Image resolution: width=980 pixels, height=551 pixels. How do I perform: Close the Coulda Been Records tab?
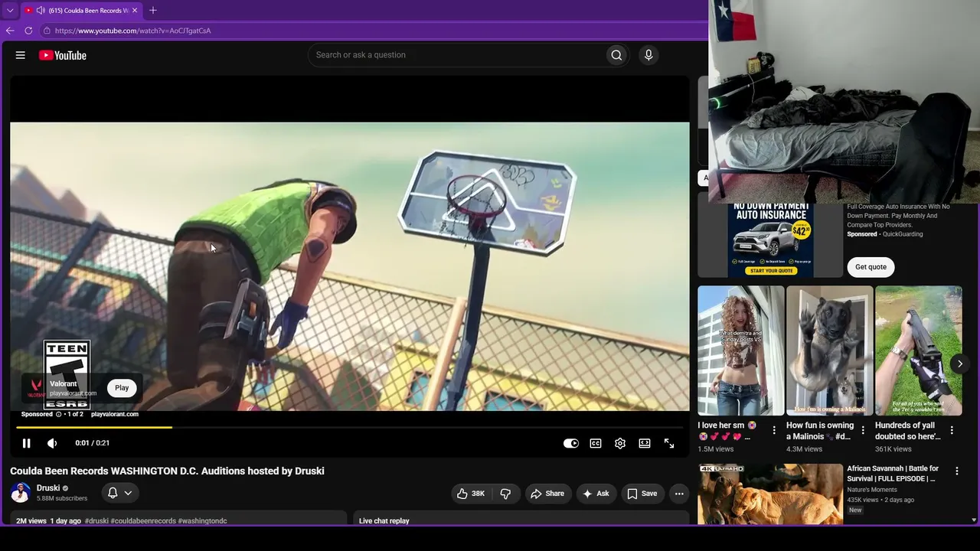pos(135,11)
